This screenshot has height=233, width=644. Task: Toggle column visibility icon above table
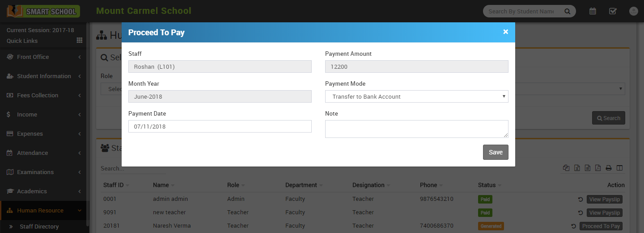(x=619, y=168)
